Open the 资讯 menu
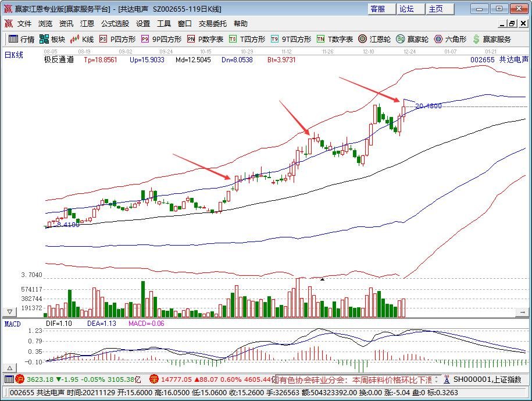 pyautogui.click(x=66, y=24)
